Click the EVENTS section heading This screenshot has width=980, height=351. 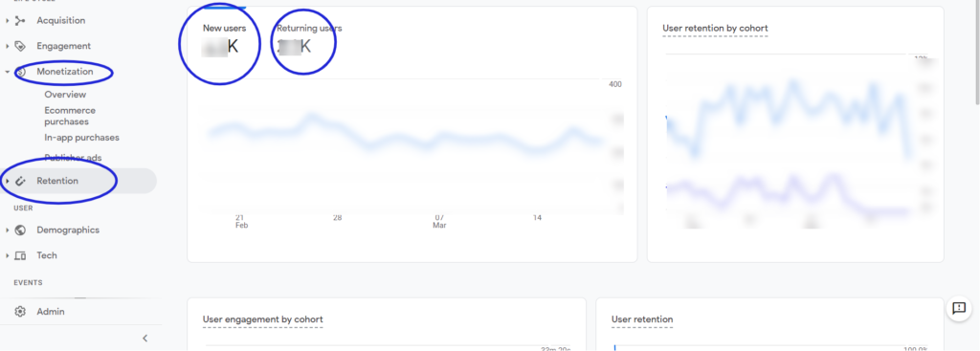coord(28,282)
